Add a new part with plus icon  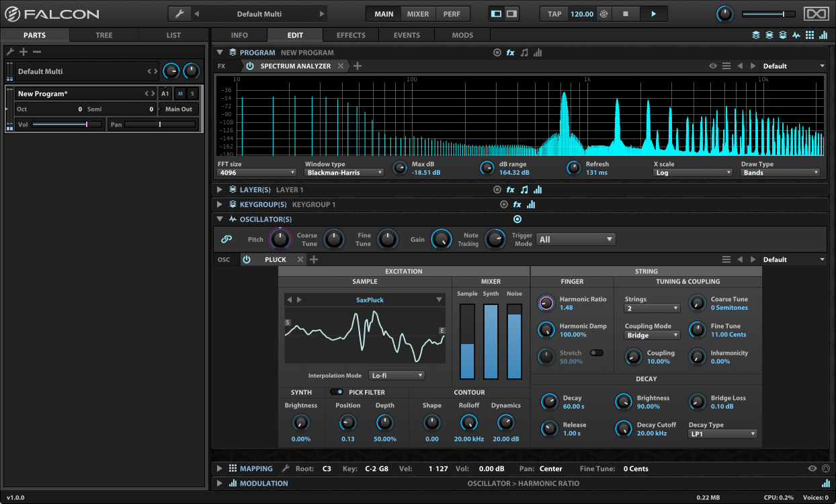(24, 52)
